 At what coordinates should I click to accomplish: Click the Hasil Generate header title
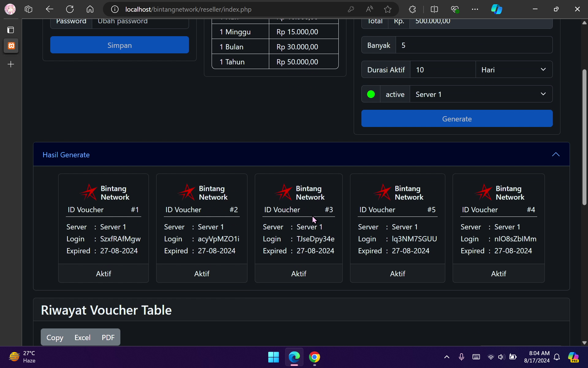pyautogui.click(x=66, y=155)
